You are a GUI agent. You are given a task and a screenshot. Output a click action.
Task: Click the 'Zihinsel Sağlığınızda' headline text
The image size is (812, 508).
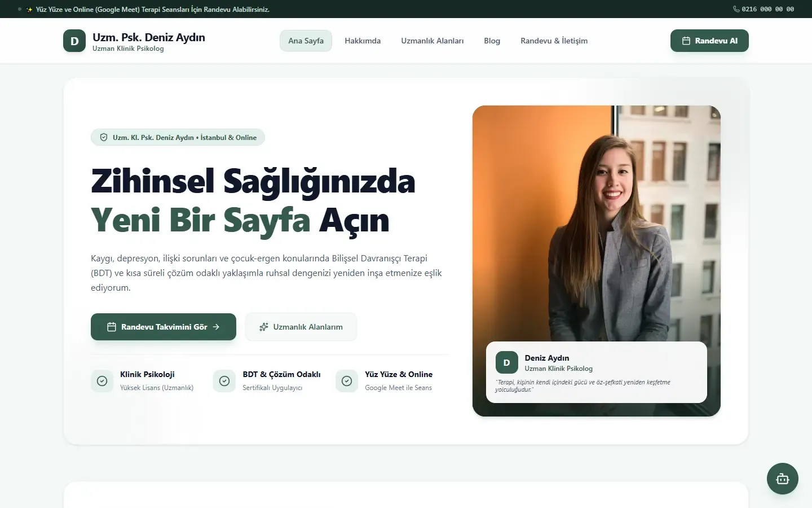point(253,181)
